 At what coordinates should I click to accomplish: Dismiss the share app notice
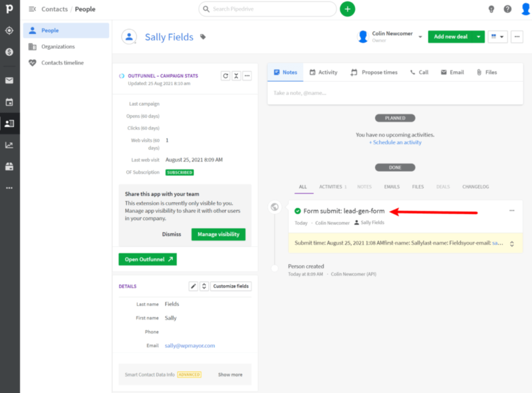point(172,235)
